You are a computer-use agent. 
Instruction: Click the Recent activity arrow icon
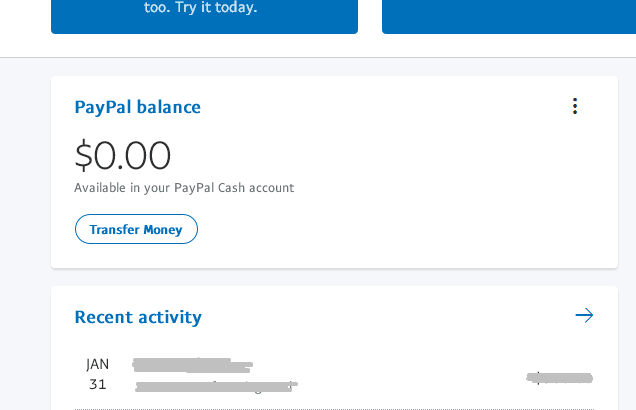pyautogui.click(x=584, y=316)
